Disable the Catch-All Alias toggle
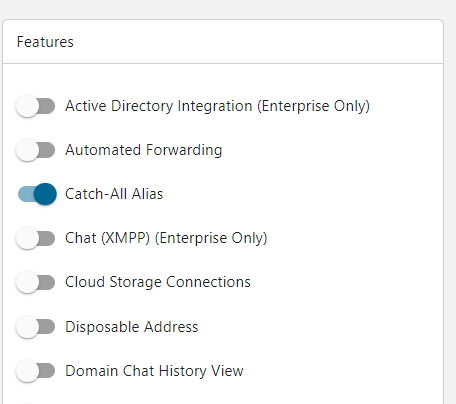The image size is (456, 404). [37, 194]
